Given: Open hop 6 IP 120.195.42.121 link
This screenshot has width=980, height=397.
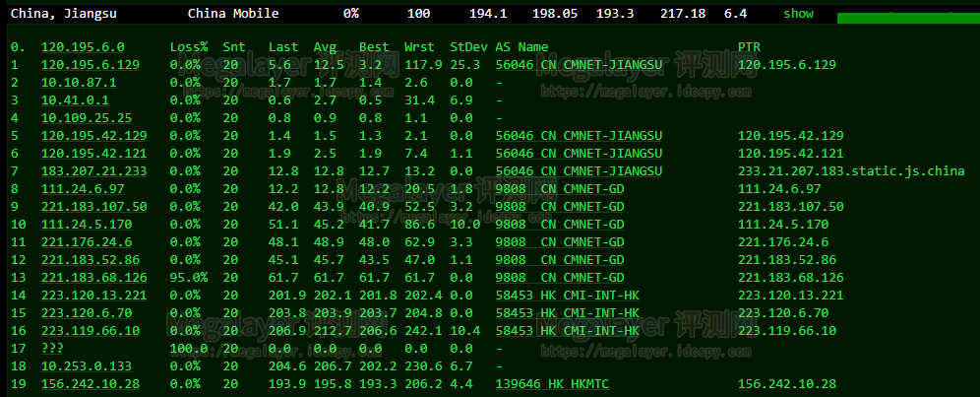Looking at the screenshot, I should tap(93, 154).
